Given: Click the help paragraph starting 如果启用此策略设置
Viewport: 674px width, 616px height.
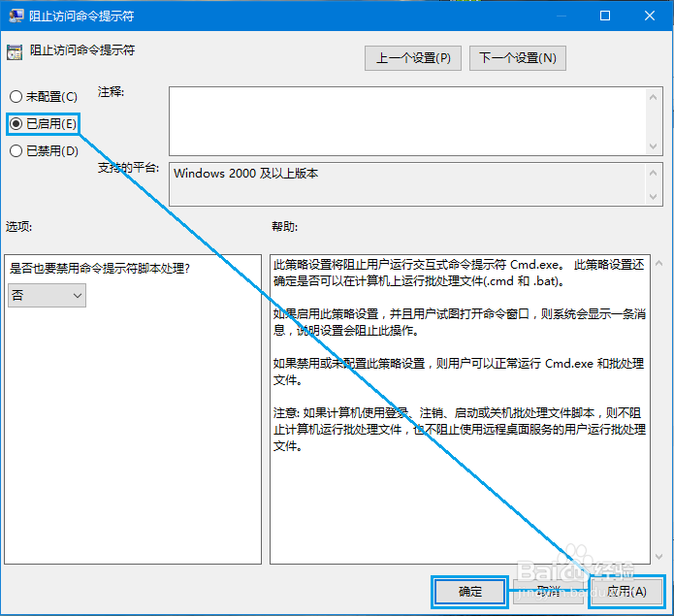Looking at the screenshot, I should point(460,322).
